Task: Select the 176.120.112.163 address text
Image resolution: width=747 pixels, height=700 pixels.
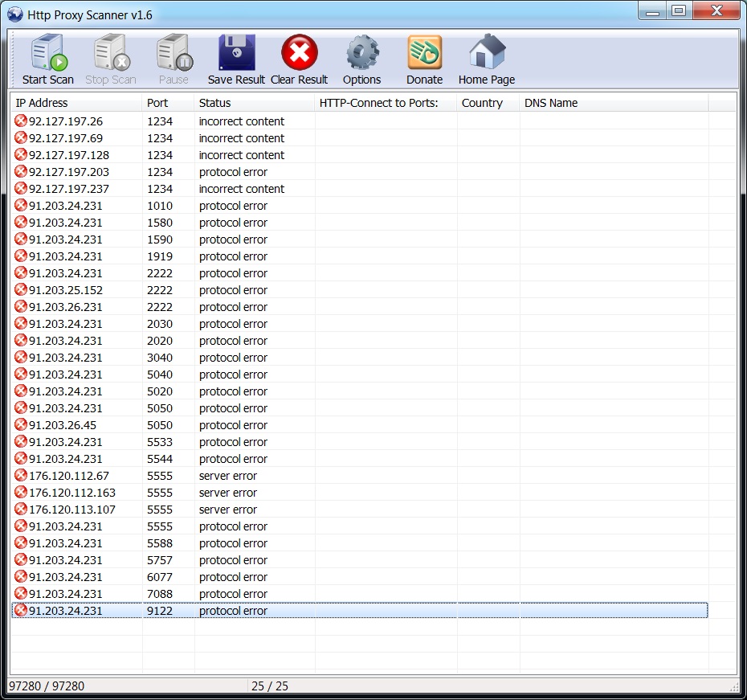Action: (x=72, y=493)
